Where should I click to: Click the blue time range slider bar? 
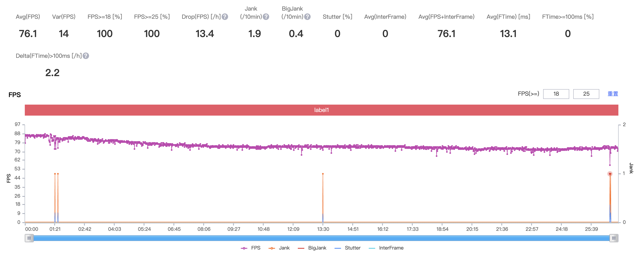tap(321, 238)
